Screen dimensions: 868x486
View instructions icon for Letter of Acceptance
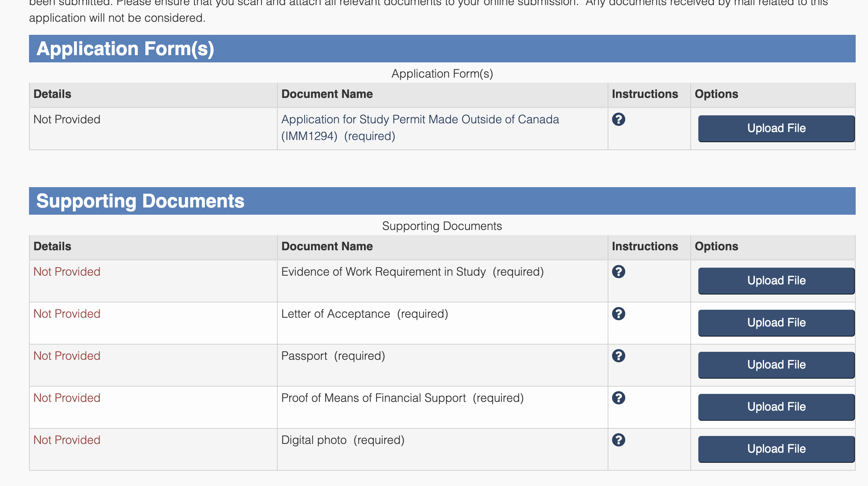click(619, 314)
